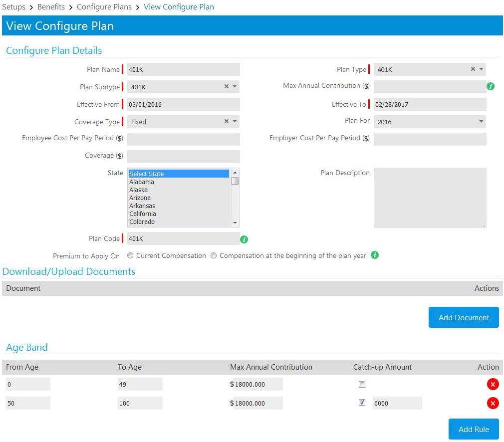
Task: Navigate to Benefits breadcrumb
Action: point(51,7)
